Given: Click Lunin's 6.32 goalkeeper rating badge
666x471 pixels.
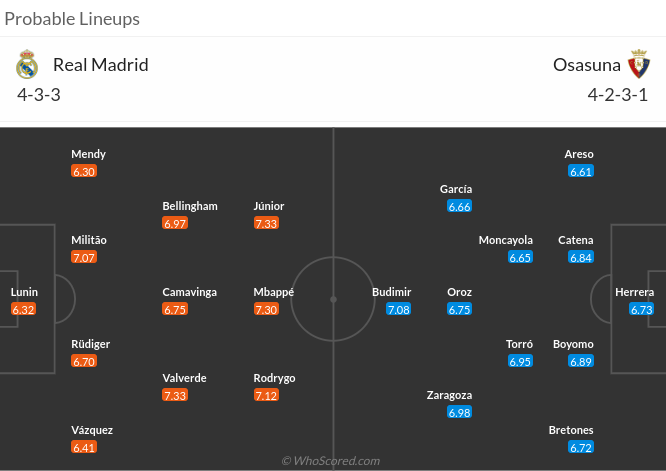Looking at the screenshot, I should coord(24,310).
